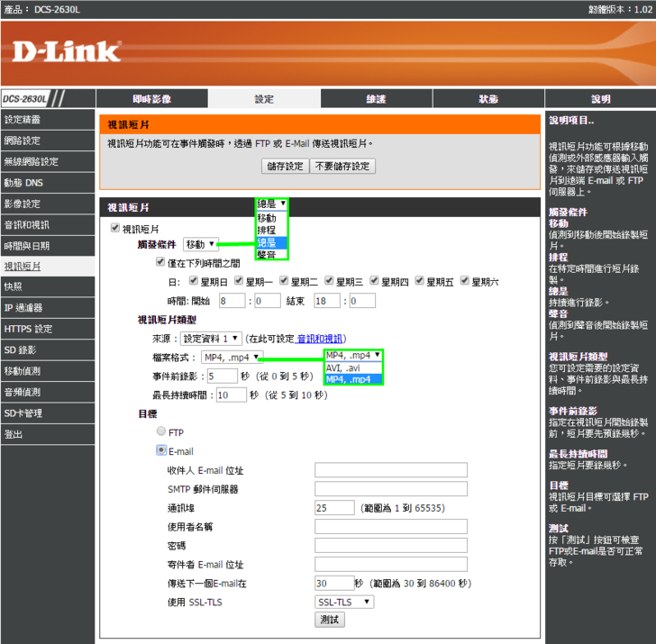Image resolution: width=656 pixels, height=644 pixels.
Task: Enable the 視訊短片 checkbox
Action: pyautogui.click(x=114, y=229)
